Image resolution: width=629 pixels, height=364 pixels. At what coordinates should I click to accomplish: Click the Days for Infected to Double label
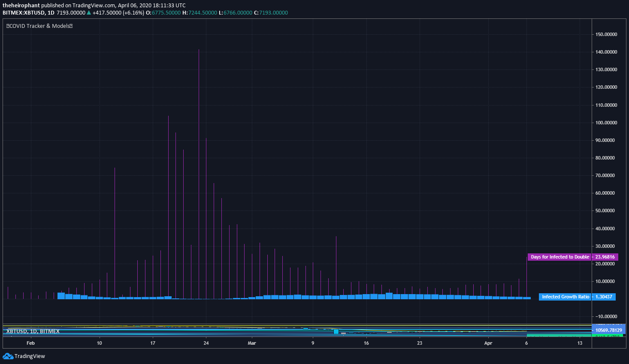click(559, 257)
